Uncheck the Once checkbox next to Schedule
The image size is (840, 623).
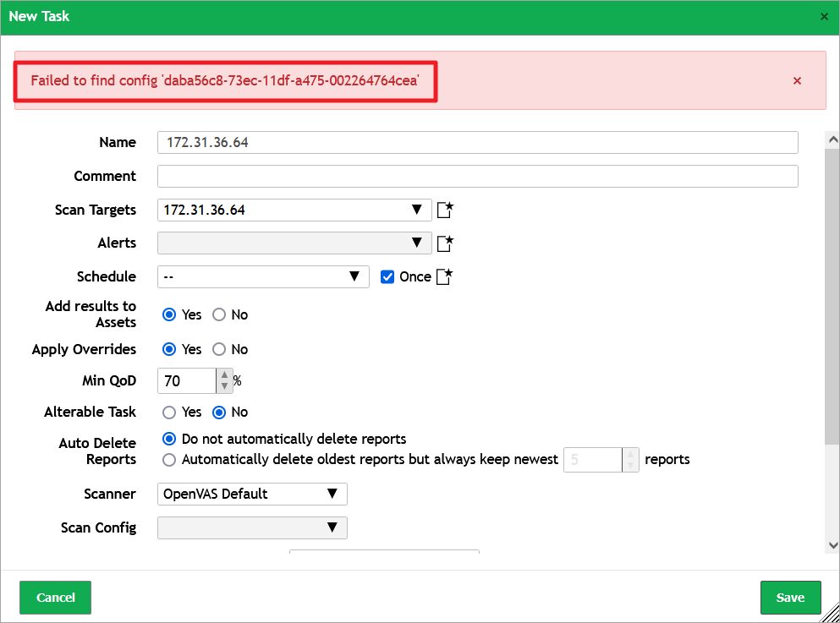coord(387,276)
